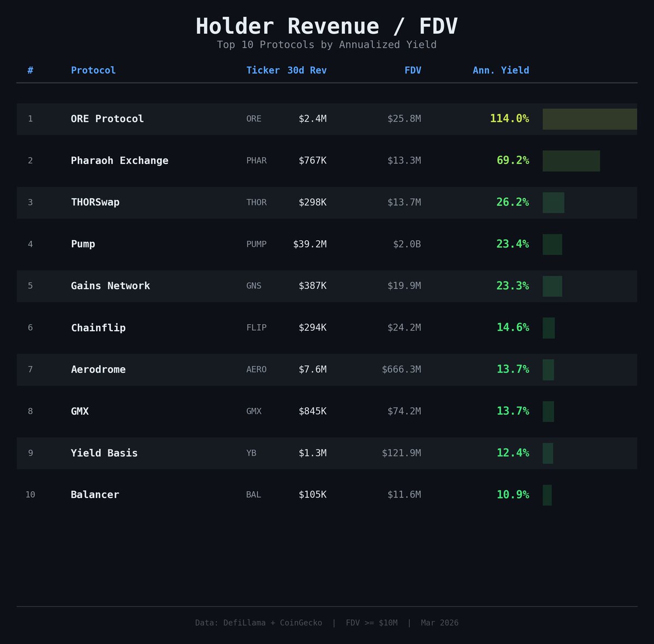The image size is (654, 644).
Task: Select the Gains Network name
Action: pyautogui.click(x=110, y=286)
